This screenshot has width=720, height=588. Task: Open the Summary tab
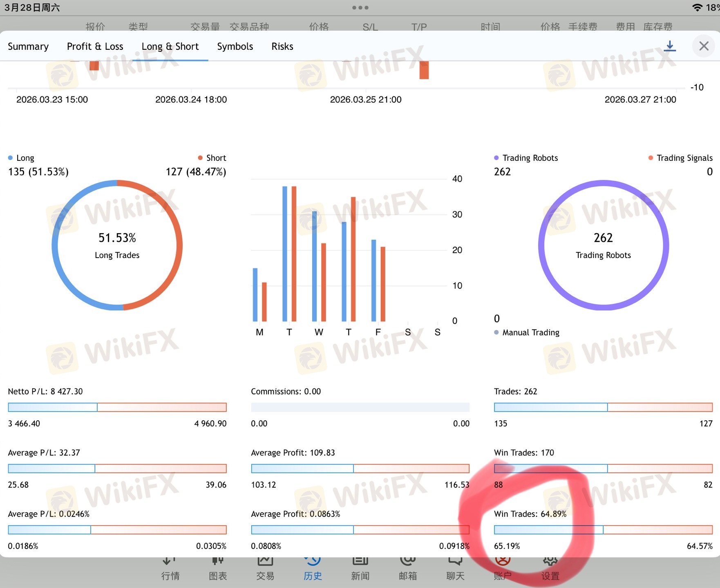coord(28,47)
